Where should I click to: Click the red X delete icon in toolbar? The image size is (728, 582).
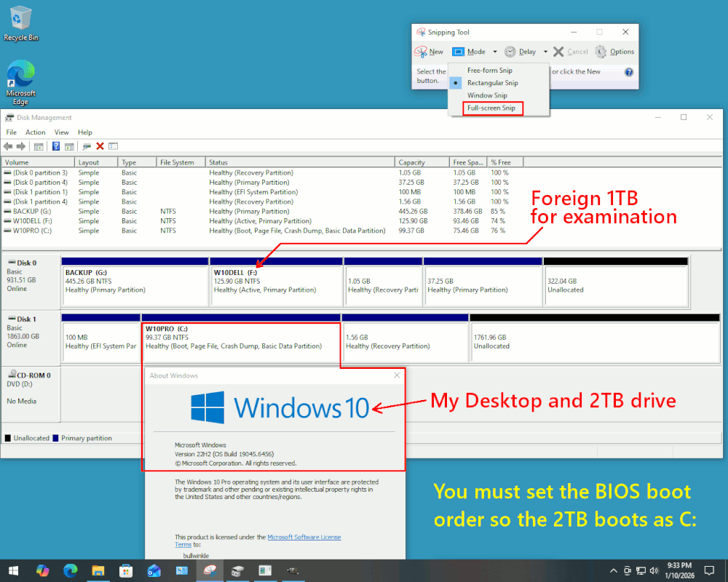[x=100, y=146]
